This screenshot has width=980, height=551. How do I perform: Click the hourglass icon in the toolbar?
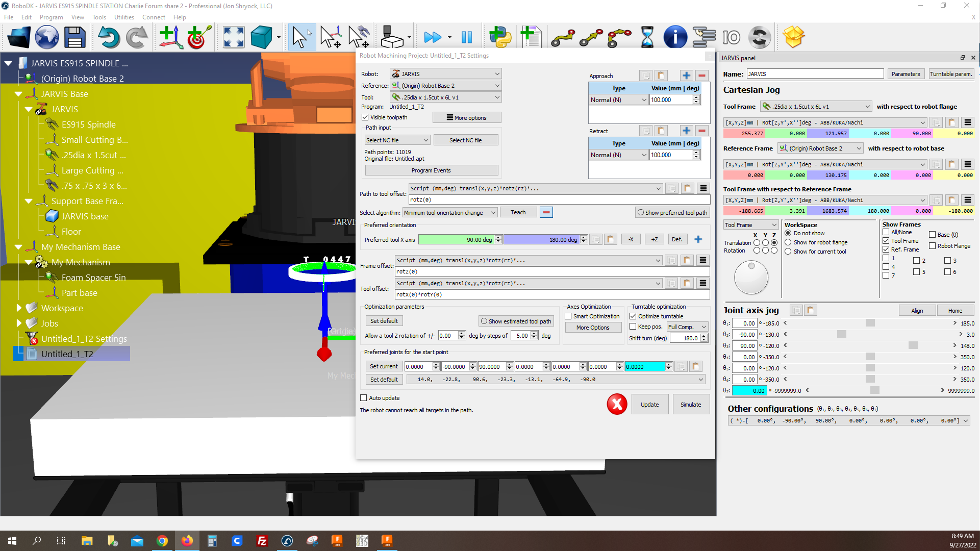click(x=647, y=37)
